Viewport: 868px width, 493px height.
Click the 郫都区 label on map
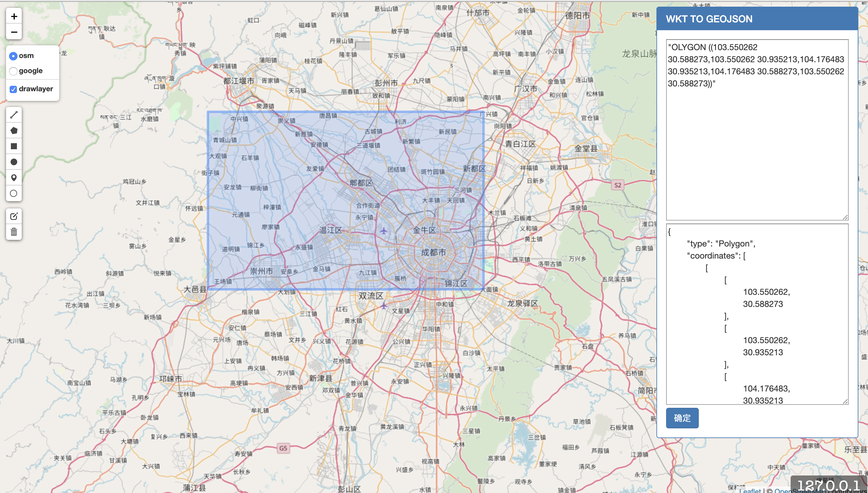pos(361,183)
